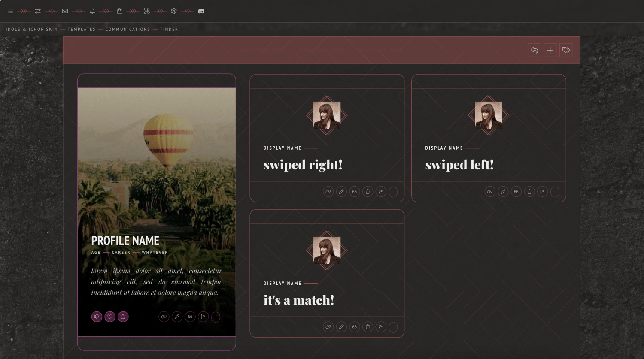This screenshot has width=644, height=359.
Task: Click the heart button on profile card
Action: click(x=110, y=317)
